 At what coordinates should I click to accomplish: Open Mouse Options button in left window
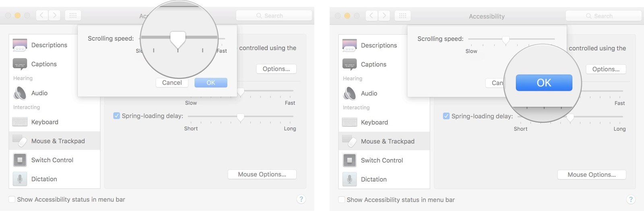262,174
